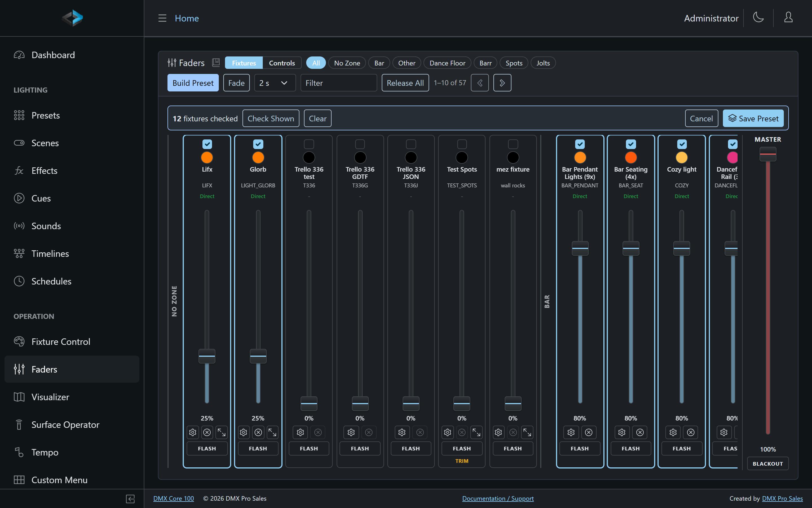This screenshot has width=812, height=508.
Task: Click the Master fader handle
Action: tap(768, 154)
